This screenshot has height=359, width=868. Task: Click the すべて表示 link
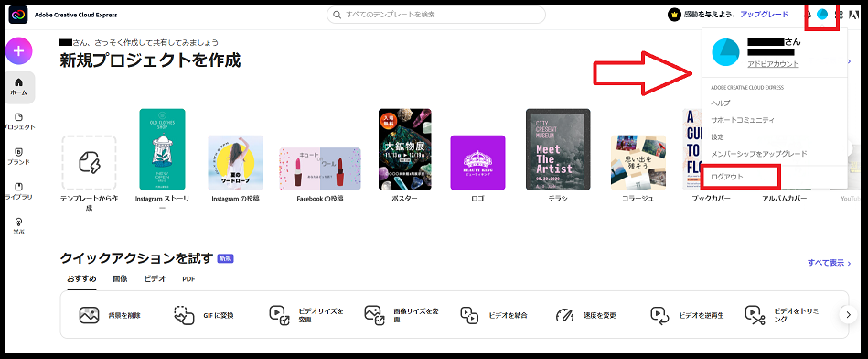(829, 263)
